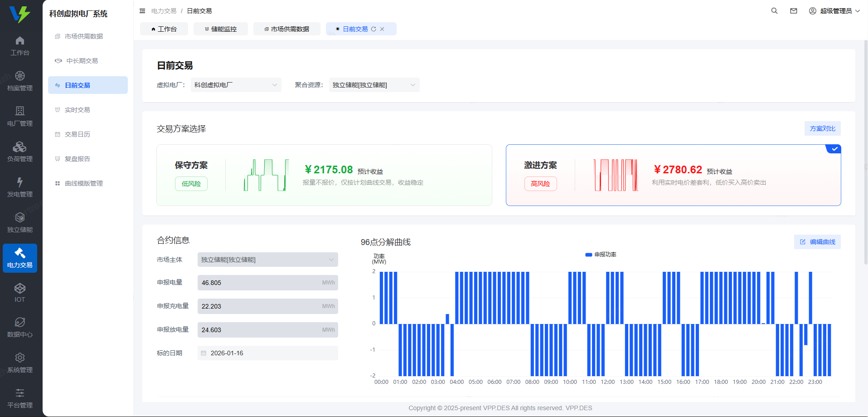Expand the 聚合资源 dropdown
The width and height of the screenshot is (868, 417).
point(374,85)
